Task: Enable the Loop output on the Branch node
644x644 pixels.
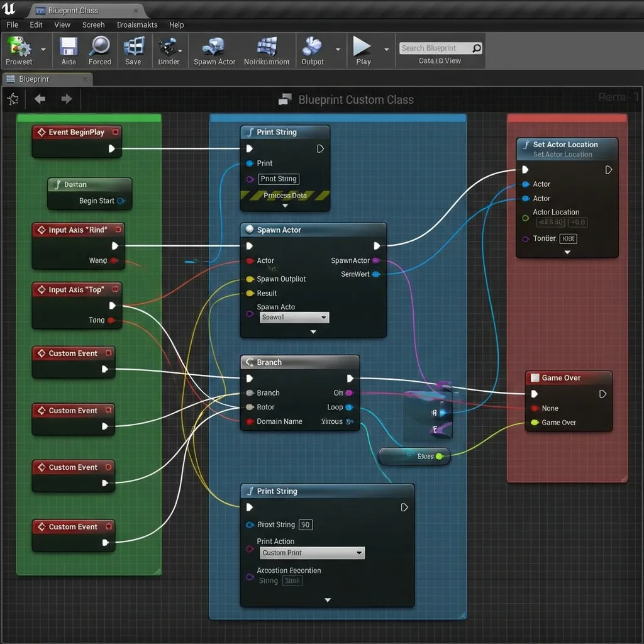Action: 350,407
